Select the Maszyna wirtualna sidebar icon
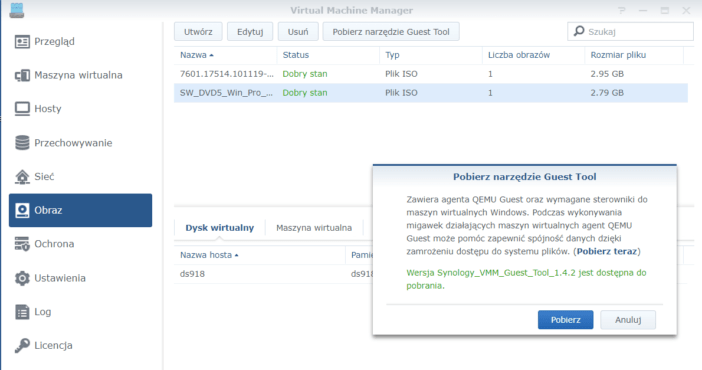Screen dimensions: 702x370 (22, 75)
